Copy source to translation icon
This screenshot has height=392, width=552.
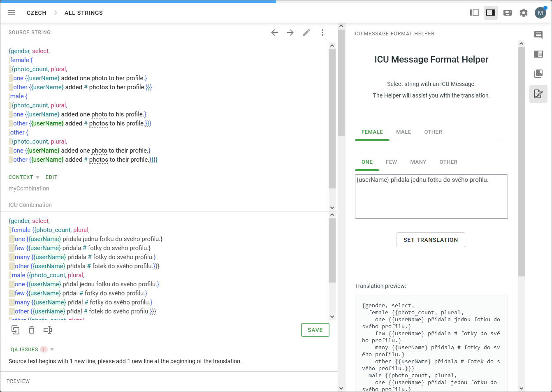click(15, 330)
